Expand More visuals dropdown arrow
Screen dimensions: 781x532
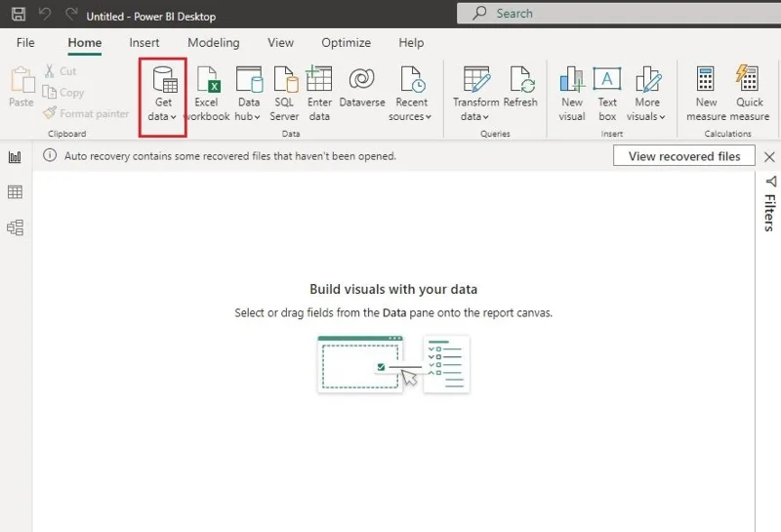point(662,117)
